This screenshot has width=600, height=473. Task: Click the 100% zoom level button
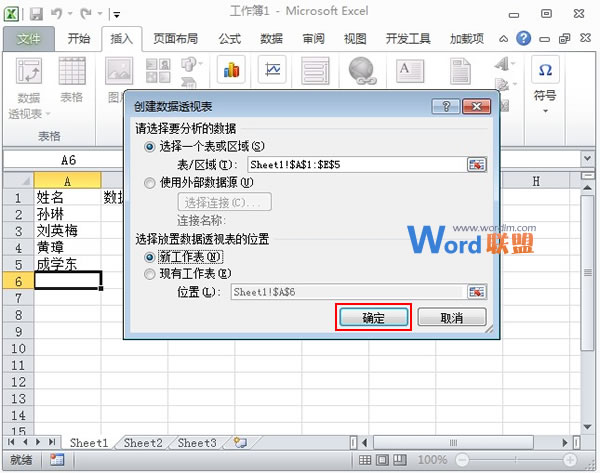tap(432, 460)
